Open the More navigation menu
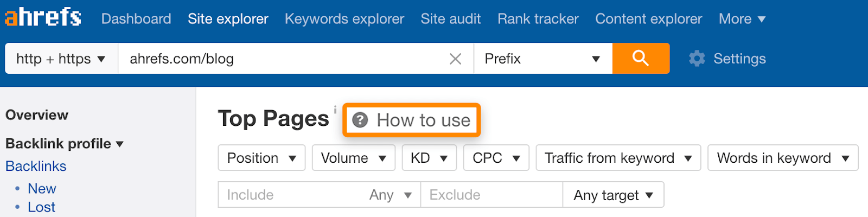This screenshot has width=868, height=217. click(742, 19)
